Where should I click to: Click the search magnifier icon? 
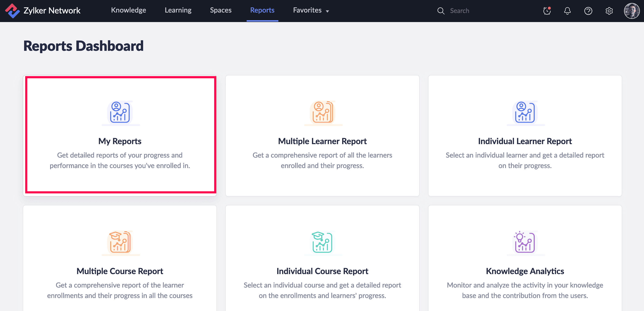pos(441,11)
